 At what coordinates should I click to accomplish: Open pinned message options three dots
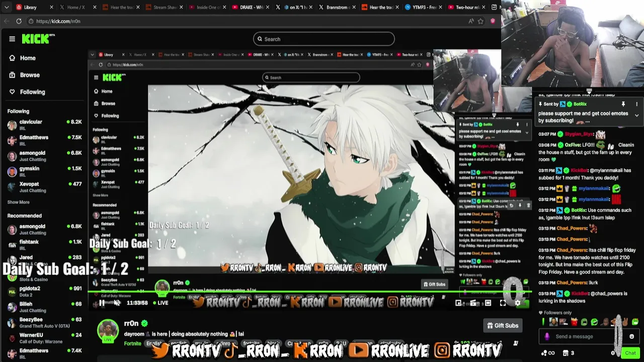pos(636,104)
